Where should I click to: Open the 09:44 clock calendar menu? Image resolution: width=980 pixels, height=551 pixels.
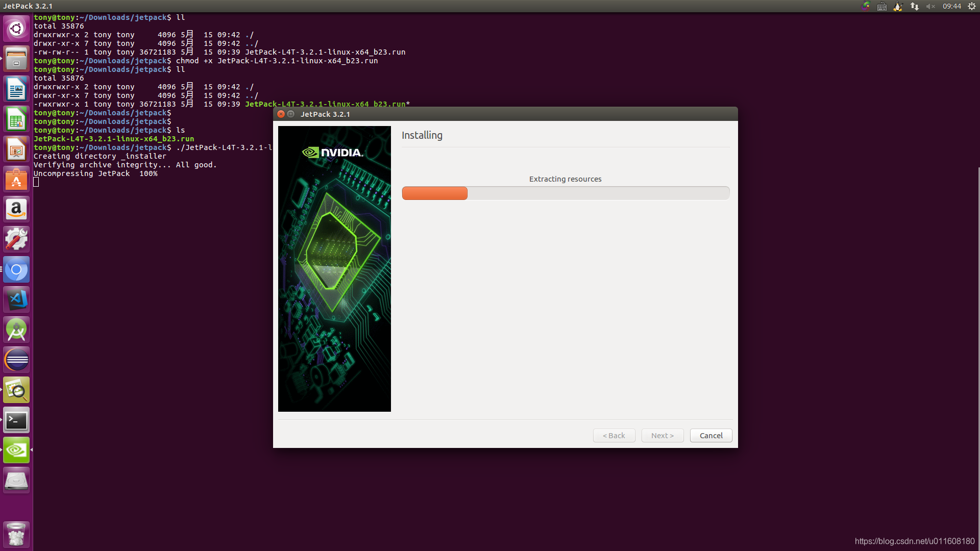pyautogui.click(x=952, y=6)
